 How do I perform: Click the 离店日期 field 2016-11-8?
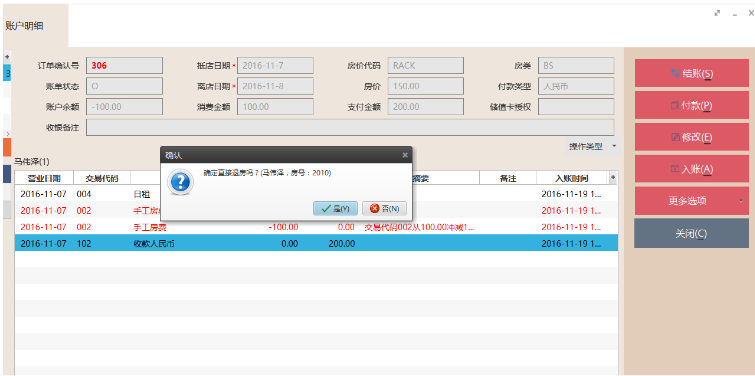click(275, 86)
